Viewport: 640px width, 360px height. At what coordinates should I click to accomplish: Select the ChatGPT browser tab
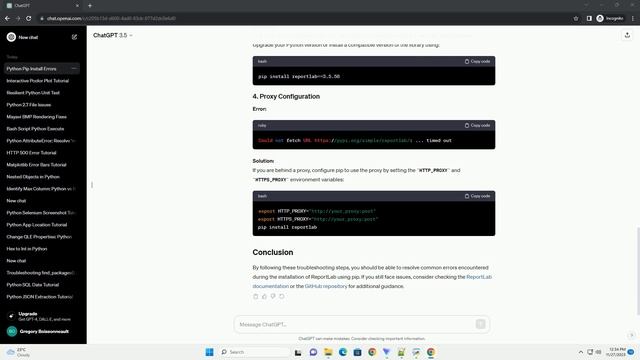[x=41, y=6]
